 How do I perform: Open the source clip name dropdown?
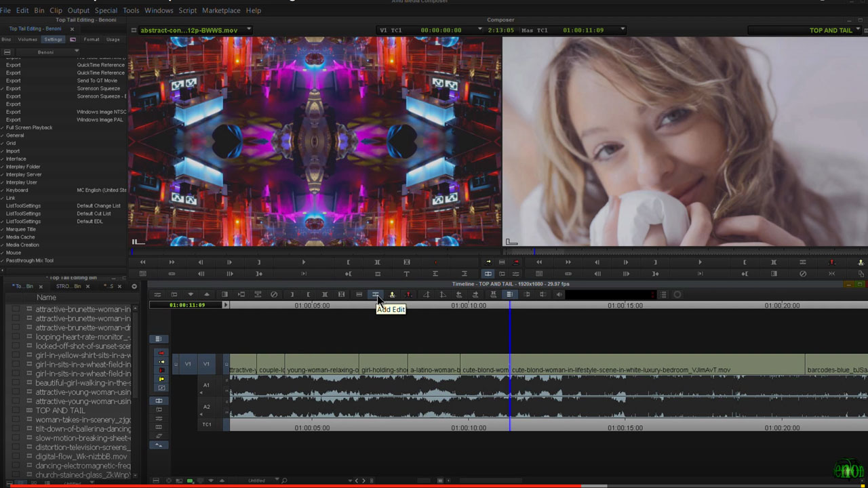point(250,30)
